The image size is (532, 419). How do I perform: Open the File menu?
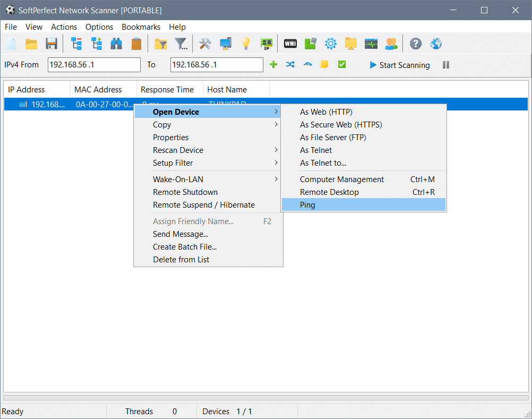[11, 27]
